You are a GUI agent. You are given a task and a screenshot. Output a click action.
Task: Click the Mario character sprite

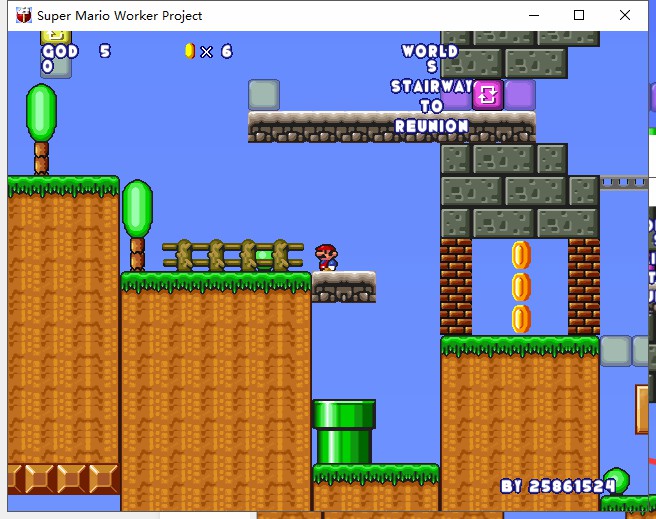pyautogui.click(x=326, y=258)
